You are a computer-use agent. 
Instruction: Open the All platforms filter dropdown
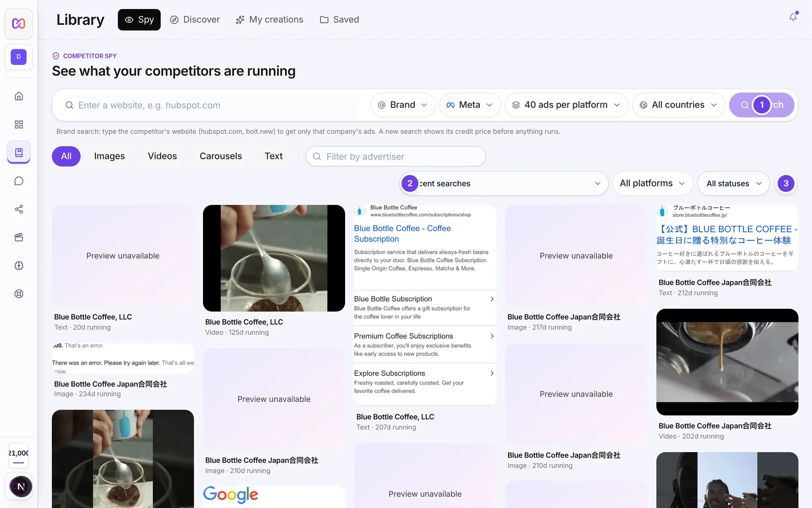(653, 183)
